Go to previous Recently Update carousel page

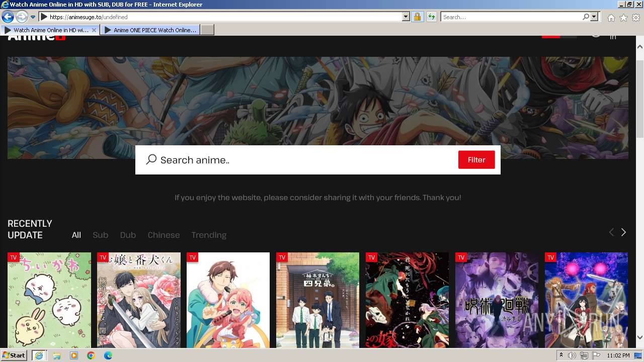point(611,232)
